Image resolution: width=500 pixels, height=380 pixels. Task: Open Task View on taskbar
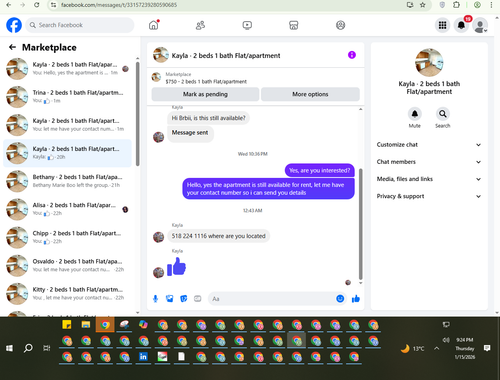click(47, 348)
